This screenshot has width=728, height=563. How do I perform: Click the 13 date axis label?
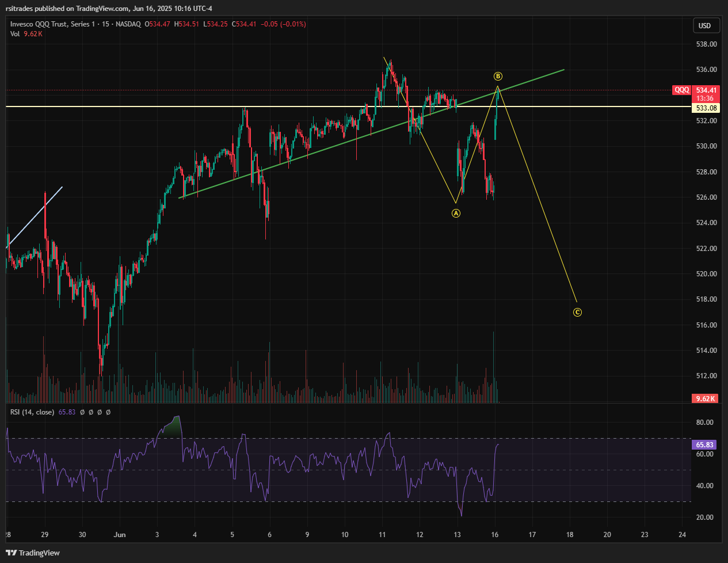point(457,535)
